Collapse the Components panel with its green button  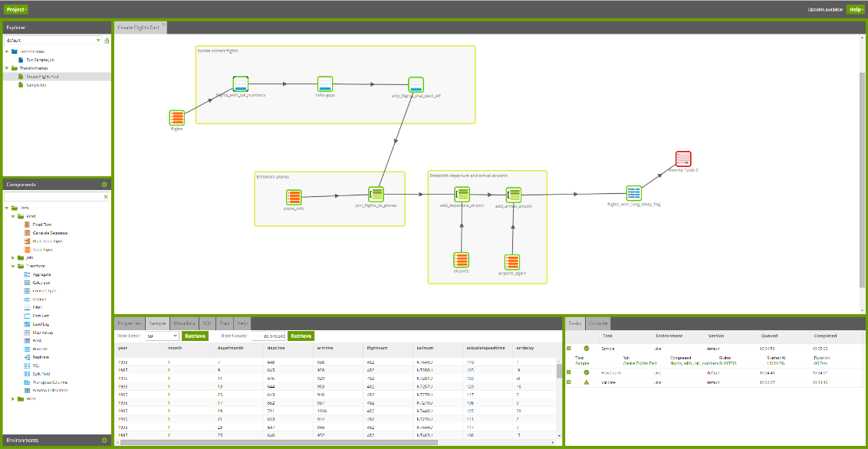pos(104,185)
